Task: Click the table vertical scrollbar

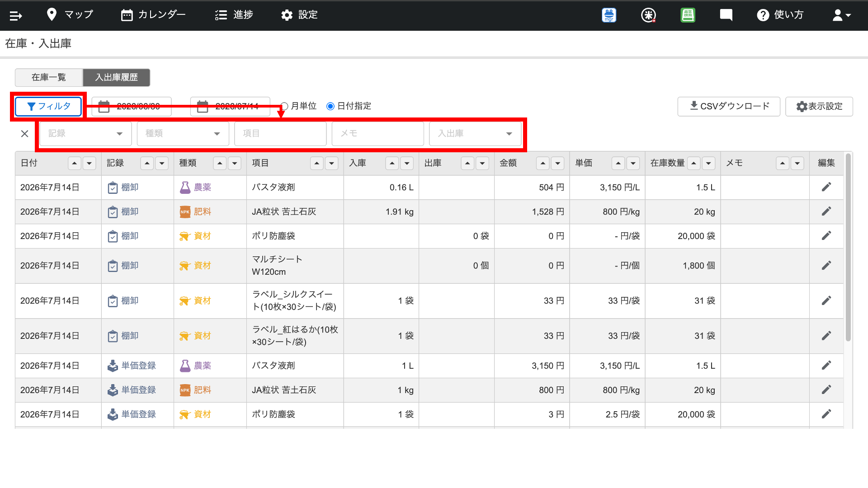Action: 848,248
